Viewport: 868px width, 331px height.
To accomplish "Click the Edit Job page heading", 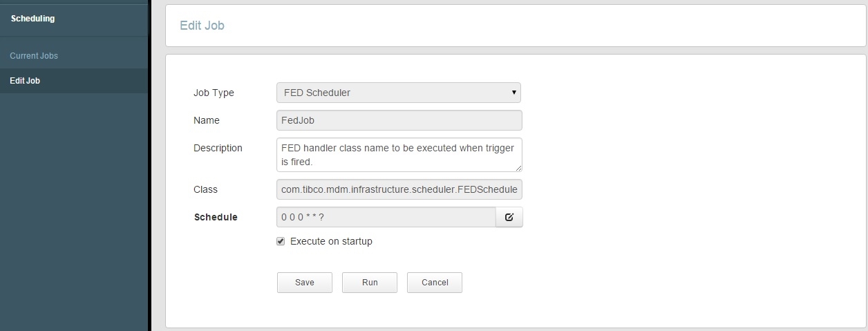I will click(x=202, y=26).
